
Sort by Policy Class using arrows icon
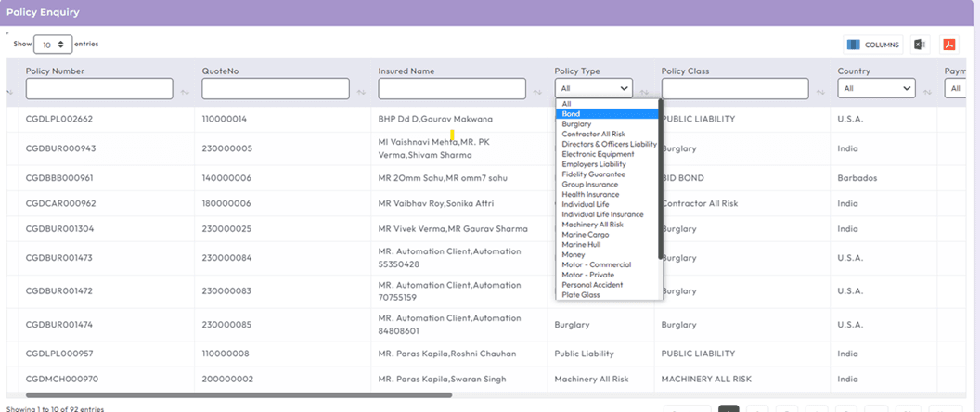click(x=820, y=92)
